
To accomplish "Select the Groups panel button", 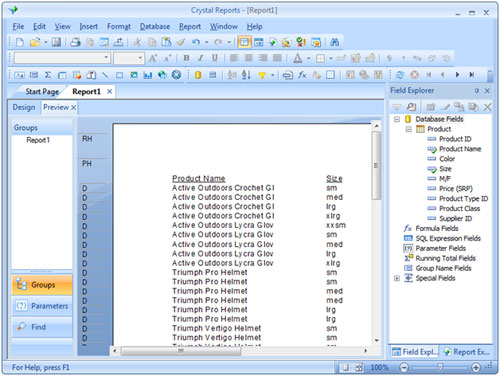I will click(42, 285).
